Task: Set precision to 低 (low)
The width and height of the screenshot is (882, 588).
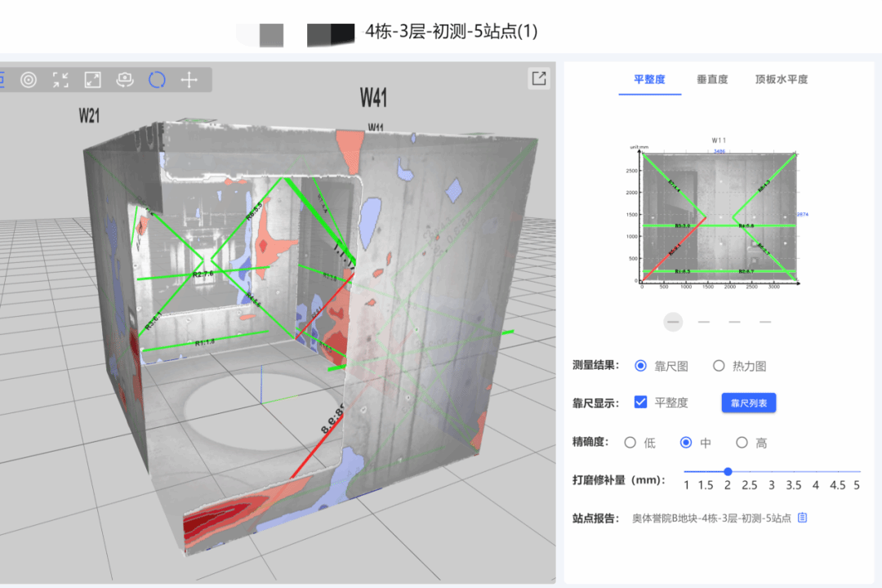Action: pyautogui.click(x=630, y=443)
